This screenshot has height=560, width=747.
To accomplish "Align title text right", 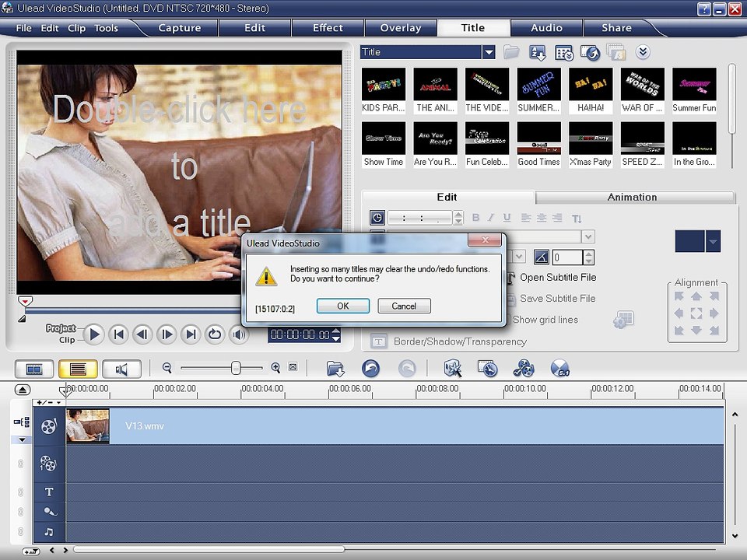I will (557, 218).
